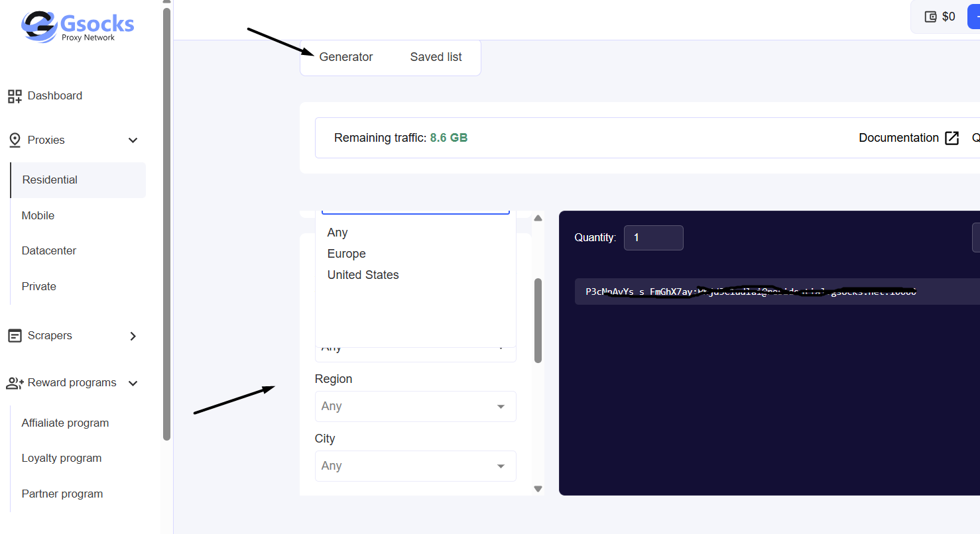980x534 pixels.
Task: Open the City dropdown
Action: point(416,466)
